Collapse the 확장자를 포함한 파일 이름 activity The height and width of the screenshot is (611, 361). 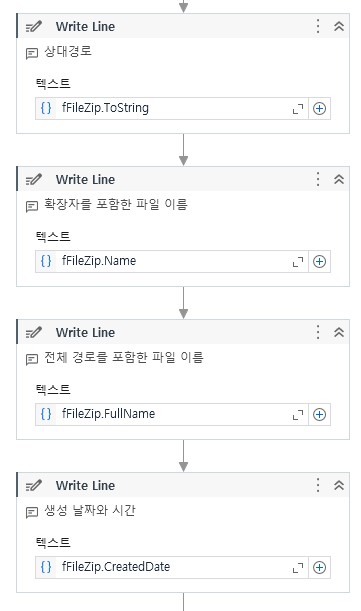click(339, 179)
